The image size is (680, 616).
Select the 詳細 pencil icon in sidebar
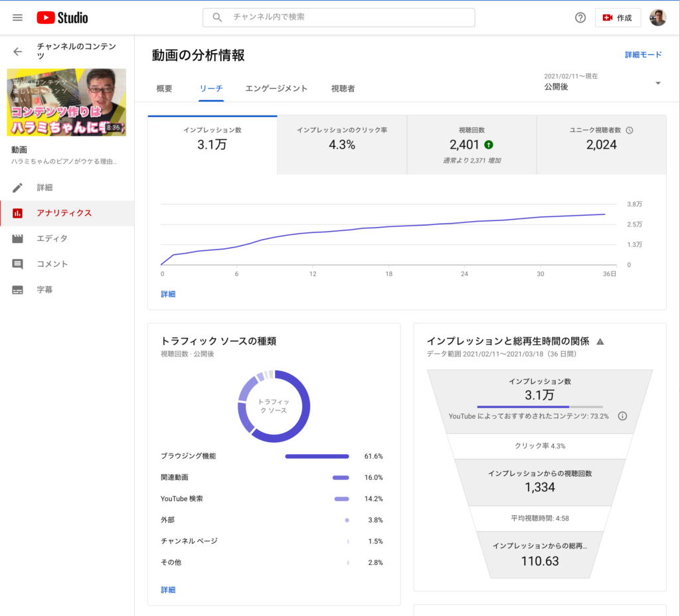(16, 187)
